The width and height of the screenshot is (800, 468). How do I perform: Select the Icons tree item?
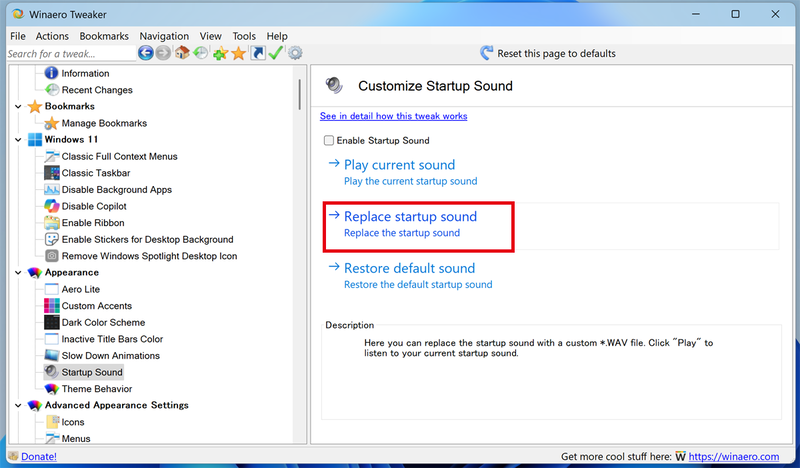coord(73,422)
